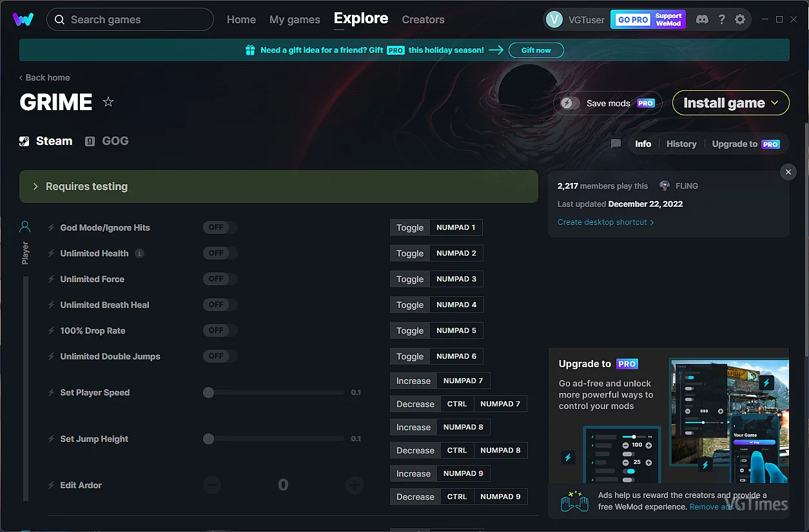809x532 pixels.
Task: Click the Player category icon
Action: (x=25, y=227)
